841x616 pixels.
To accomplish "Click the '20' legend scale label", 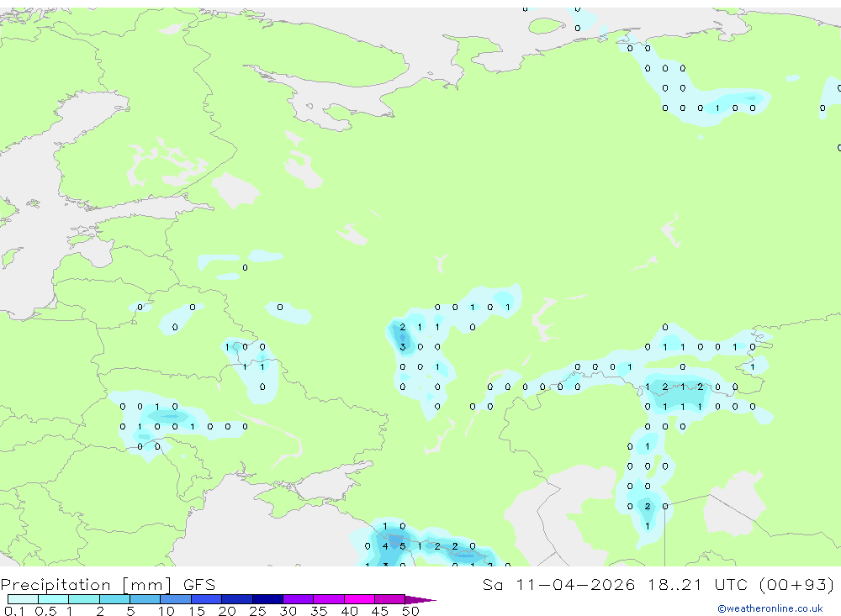I will [227, 611].
